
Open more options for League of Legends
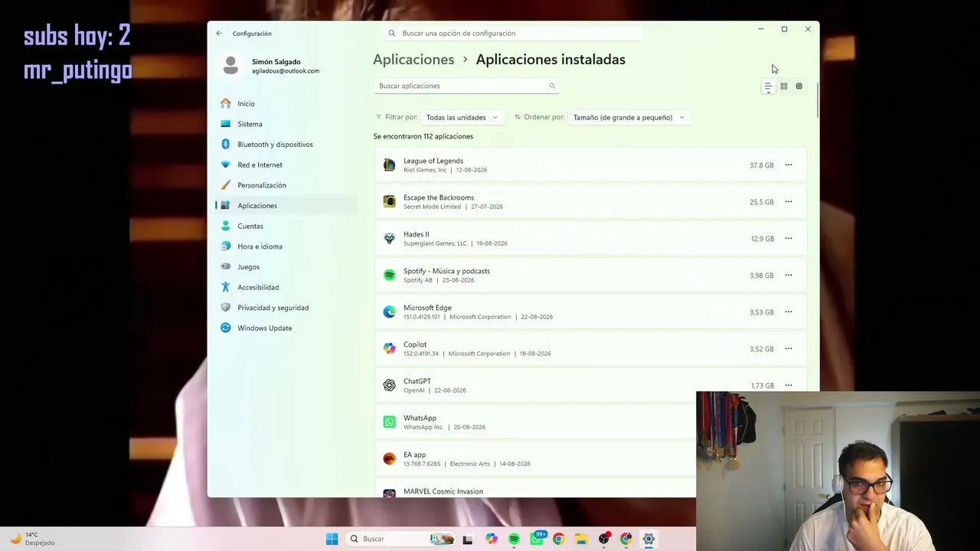788,165
